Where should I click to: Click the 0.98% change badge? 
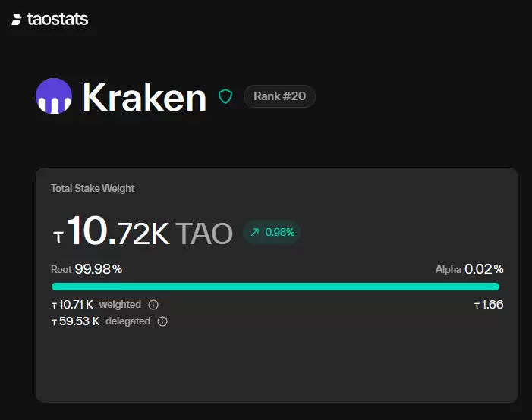(272, 232)
